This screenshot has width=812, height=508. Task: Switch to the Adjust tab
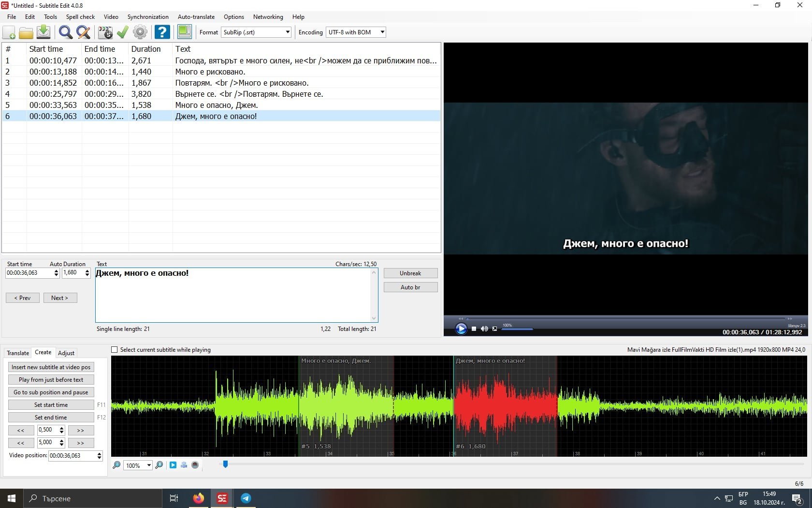pyautogui.click(x=66, y=353)
